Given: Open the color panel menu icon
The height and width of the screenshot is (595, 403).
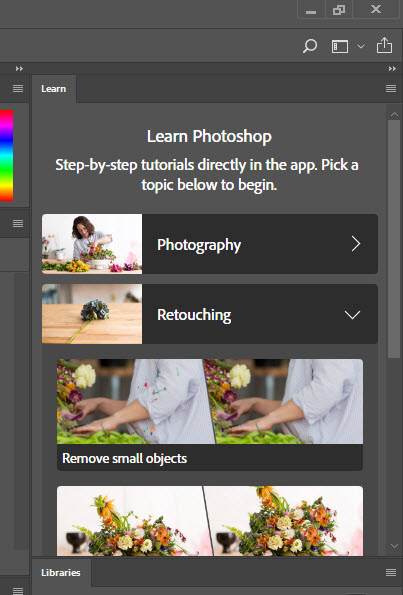Looking at the screenshot, I should click(18, 88).
